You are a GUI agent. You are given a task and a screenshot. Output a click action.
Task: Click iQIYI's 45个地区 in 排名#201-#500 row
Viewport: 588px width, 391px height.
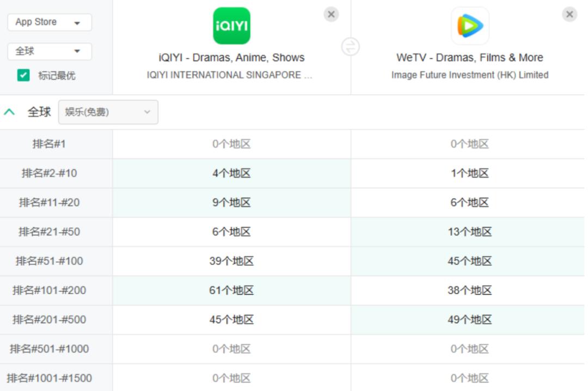[231, 319]
